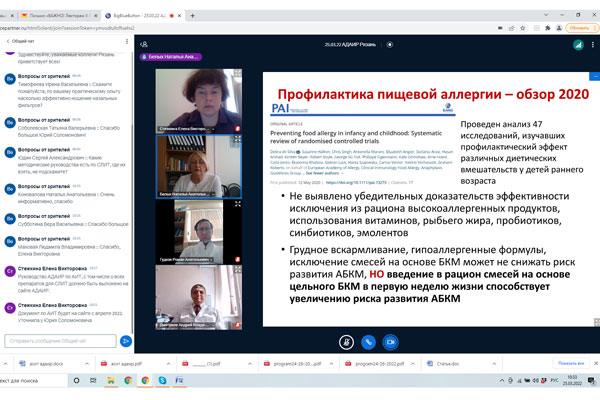Screen dimensions: 600x400
Task: Mute or unmute the microphone
Action: point(346,342)
